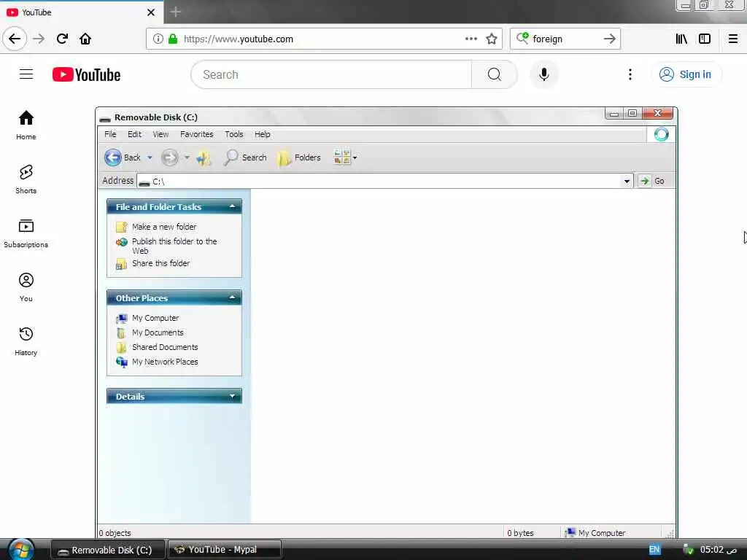This screenshot has height=560, width=747.
Task: Click the browser forward arrow button
Action: point(39,39)
